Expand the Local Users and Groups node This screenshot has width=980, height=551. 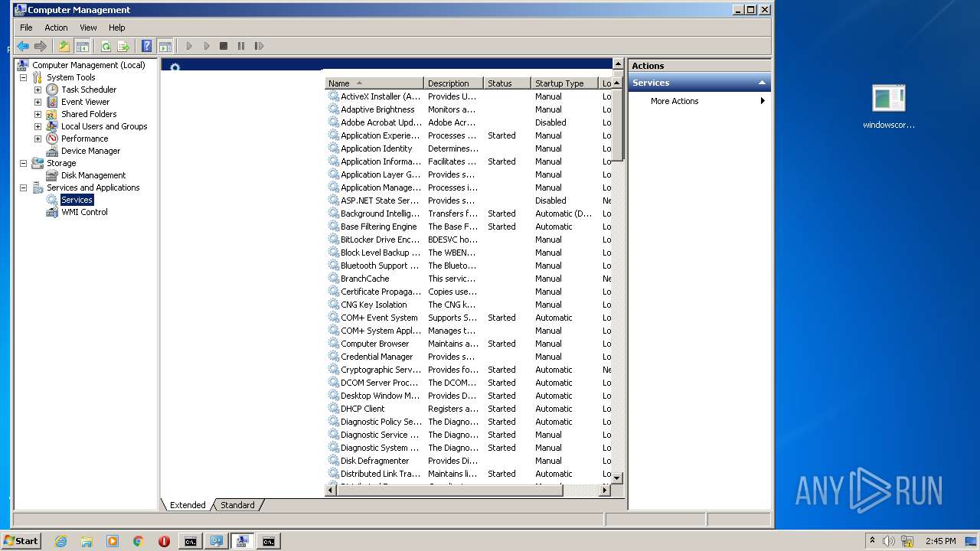tap(38, 126)
